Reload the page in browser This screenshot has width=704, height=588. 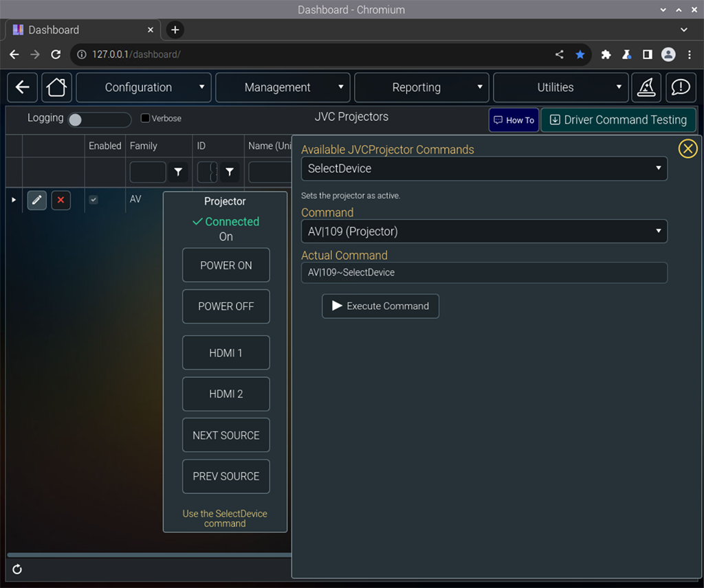[56, 54]
